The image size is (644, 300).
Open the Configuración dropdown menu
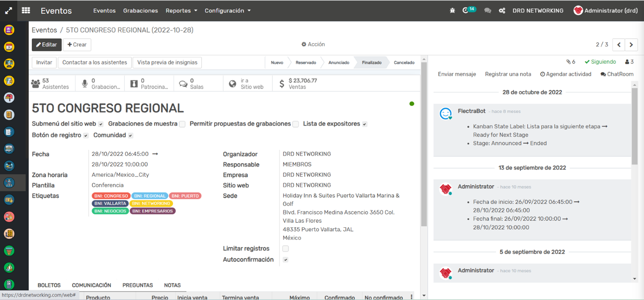pos(227,11)
